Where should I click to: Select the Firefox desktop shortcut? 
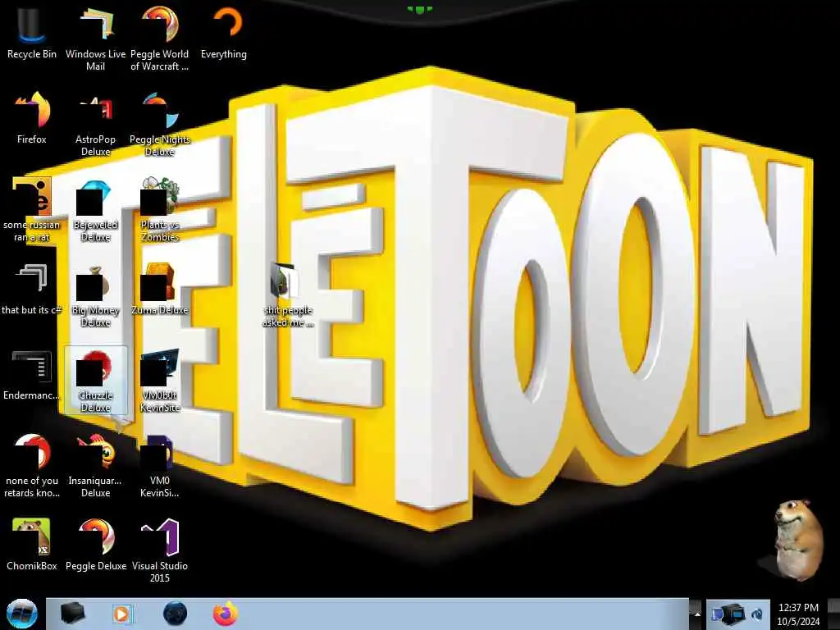pos(32,118)
